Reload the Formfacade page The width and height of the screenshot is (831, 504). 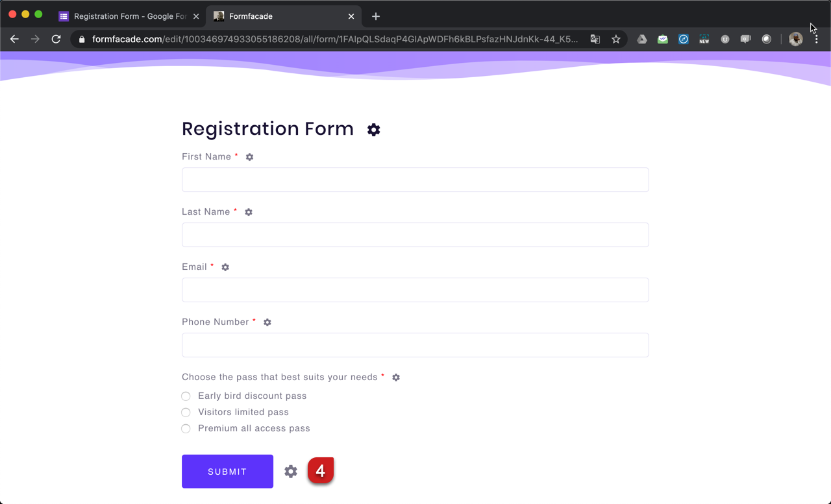click(56, 39)
